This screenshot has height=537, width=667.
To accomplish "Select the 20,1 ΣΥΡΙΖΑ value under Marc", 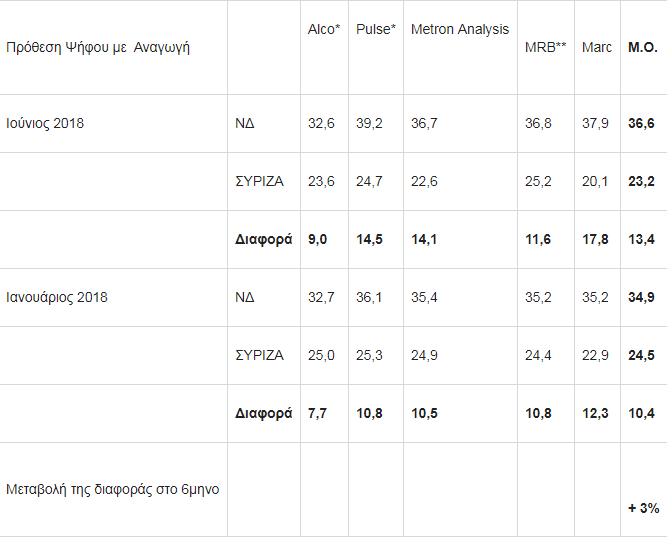I will (594, 181).
